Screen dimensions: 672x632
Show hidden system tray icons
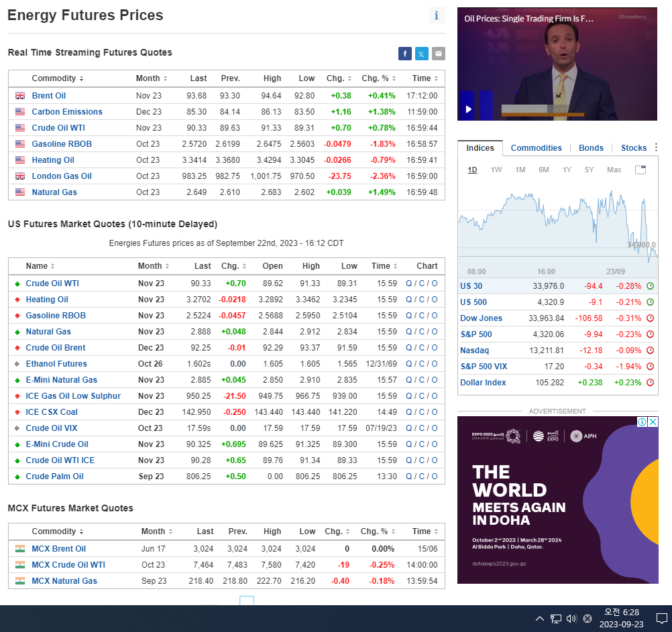pos(540,619)
